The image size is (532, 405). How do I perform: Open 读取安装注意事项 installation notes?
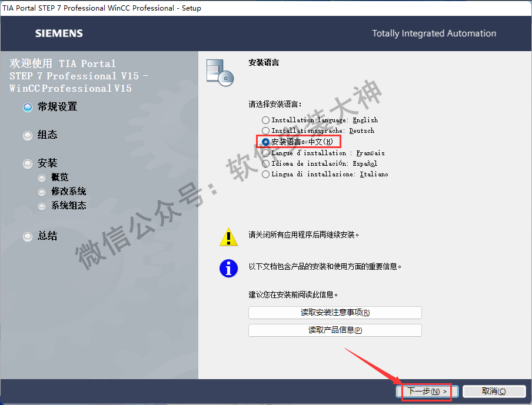[x=335, y=313]
